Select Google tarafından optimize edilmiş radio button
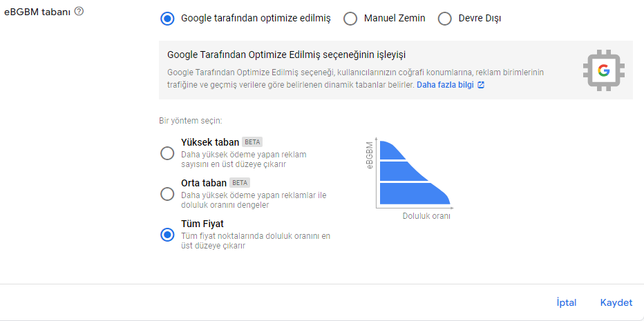 click(x=167, y=19)
